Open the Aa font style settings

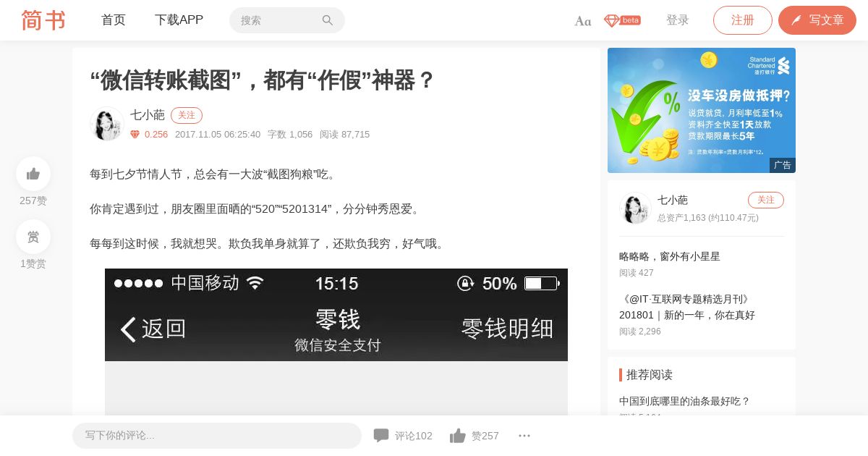point(583,21)
